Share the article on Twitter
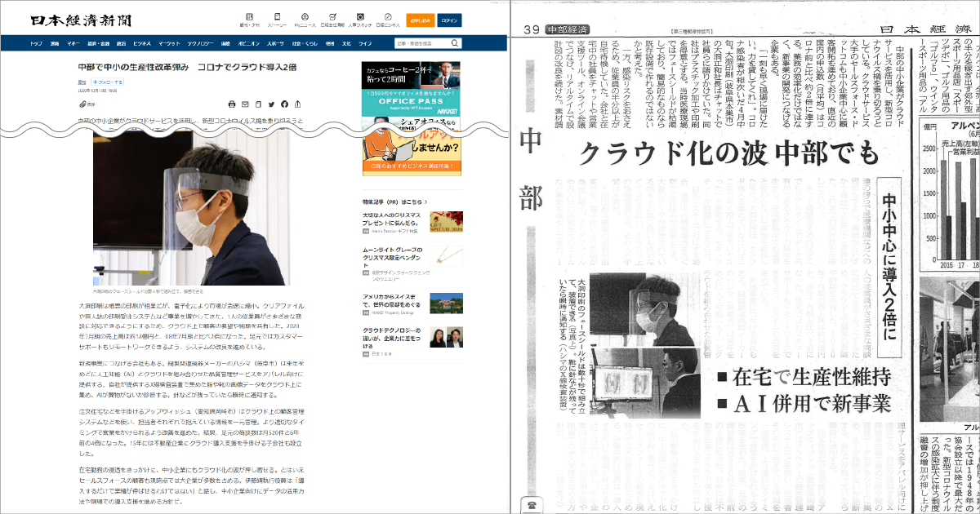This screenshot has height=514, width=980. click(x=271, y=104)
